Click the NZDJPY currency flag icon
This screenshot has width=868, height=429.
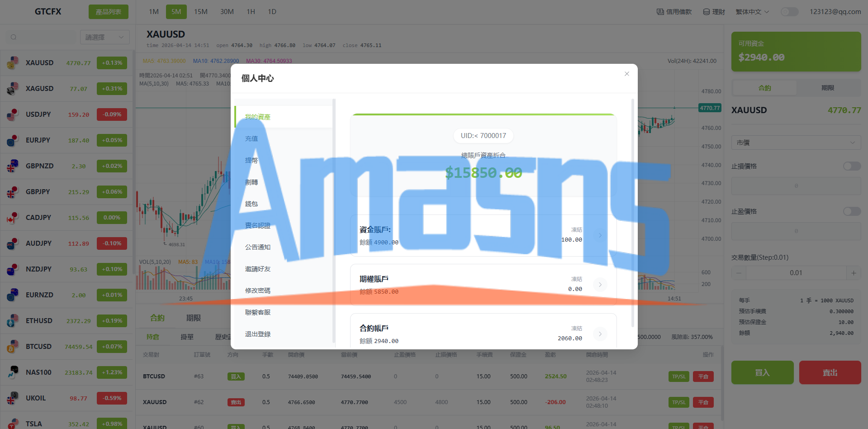(x=13, y=269)
